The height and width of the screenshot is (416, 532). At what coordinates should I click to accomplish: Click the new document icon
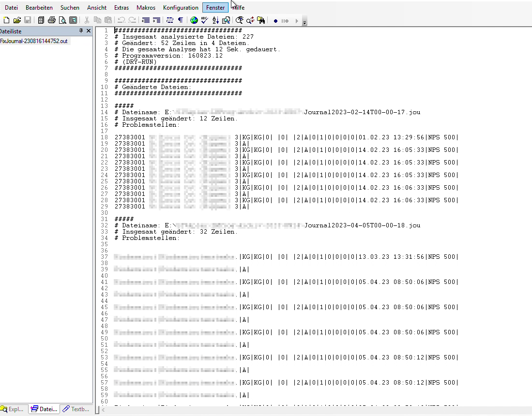[6, 20]
